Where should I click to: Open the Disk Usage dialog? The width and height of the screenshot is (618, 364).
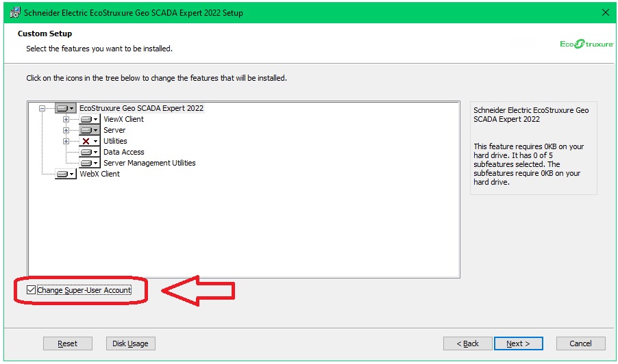130,343
